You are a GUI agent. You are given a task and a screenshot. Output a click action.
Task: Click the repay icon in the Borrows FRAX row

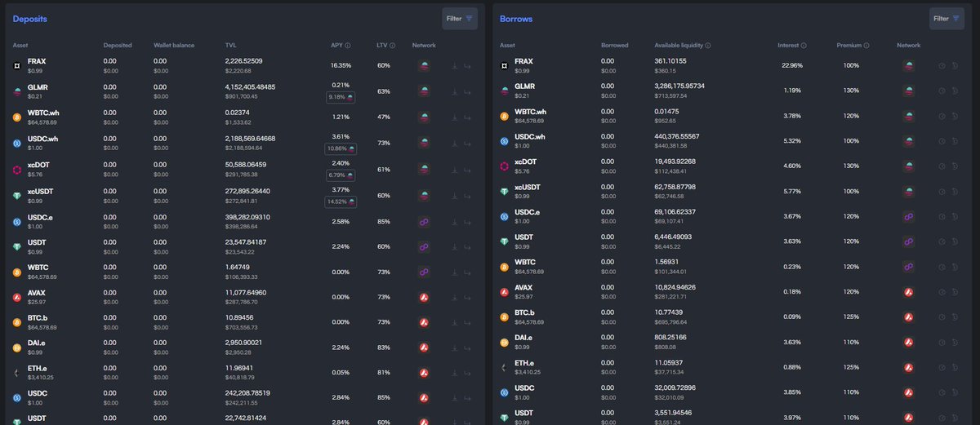tap(954, 66)
